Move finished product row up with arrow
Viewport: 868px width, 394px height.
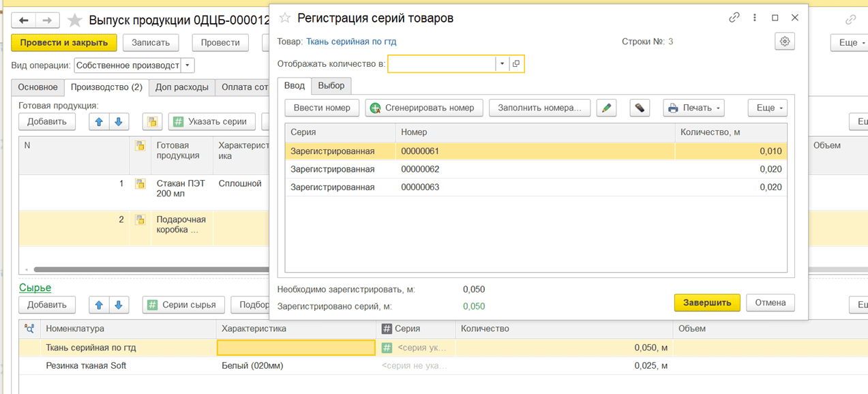[x=99, y=122]
